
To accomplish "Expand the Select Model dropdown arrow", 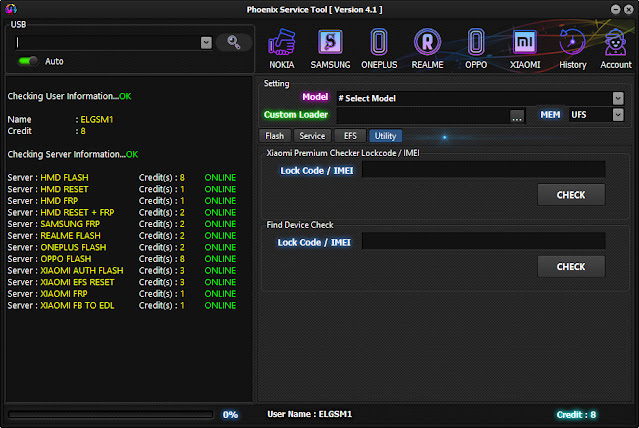I will (x=618, y=98).
